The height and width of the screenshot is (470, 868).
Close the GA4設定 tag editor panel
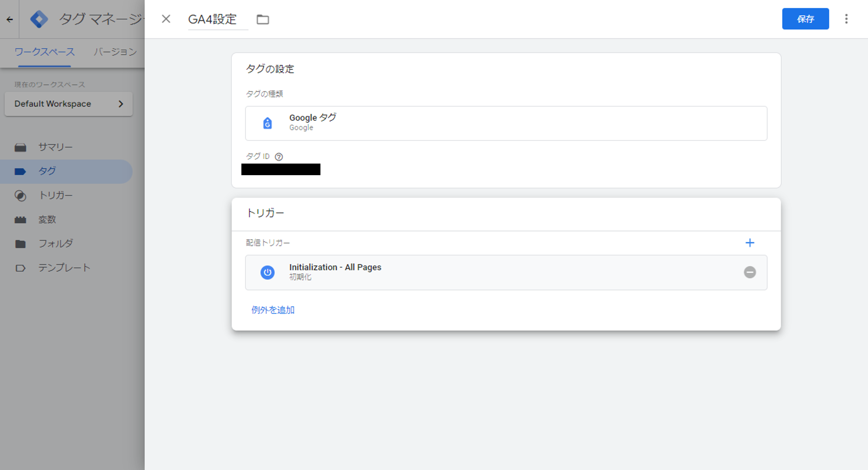point(166,19)
